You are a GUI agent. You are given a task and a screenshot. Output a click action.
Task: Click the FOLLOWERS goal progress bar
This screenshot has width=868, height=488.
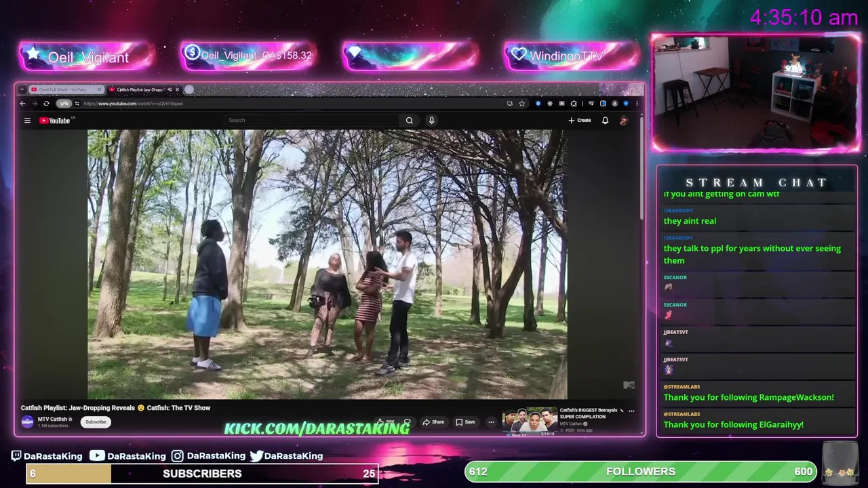(641, 472)
